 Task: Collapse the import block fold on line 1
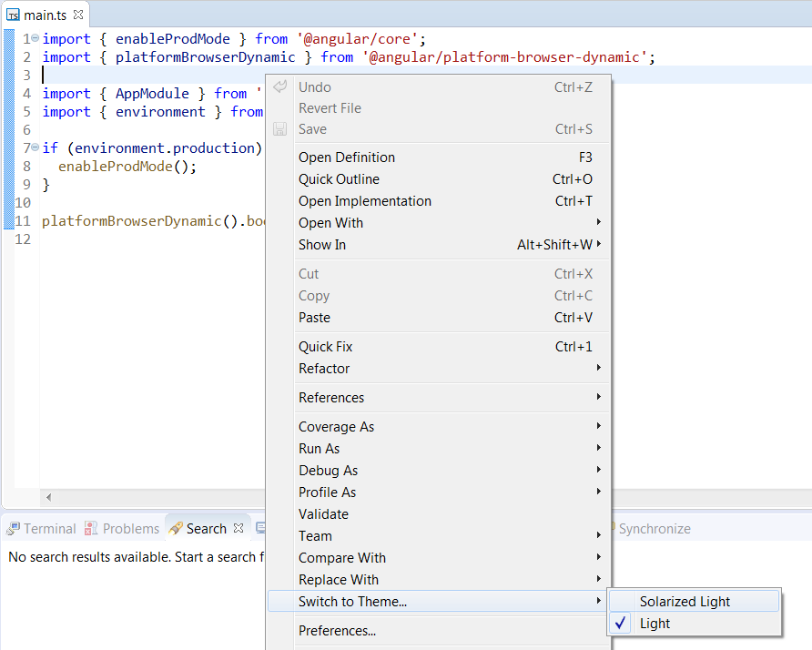click(33, 38)
